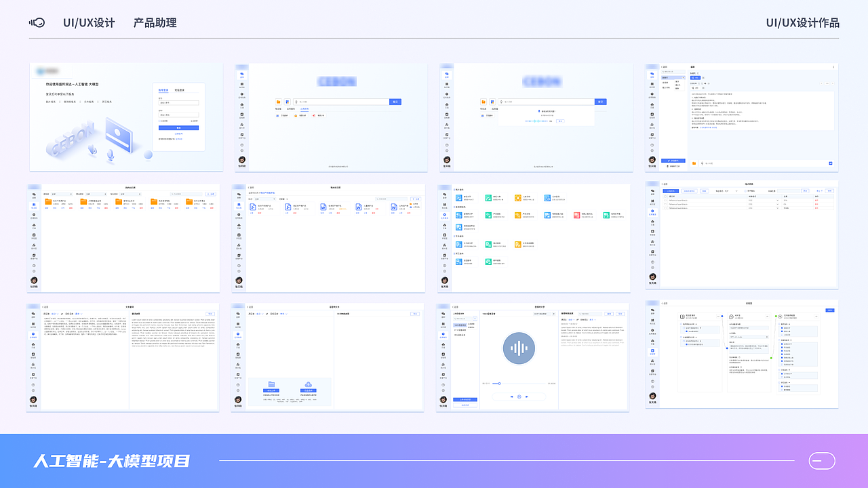Click the blue login button on the login screen

(178, 127)
